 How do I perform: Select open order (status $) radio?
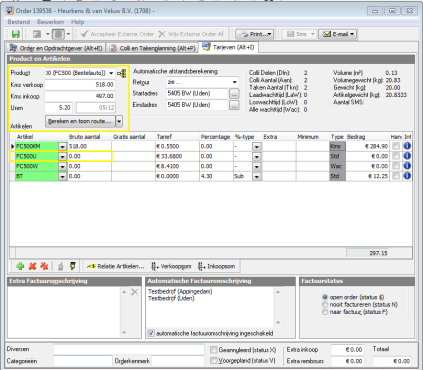tap(325, 297)
